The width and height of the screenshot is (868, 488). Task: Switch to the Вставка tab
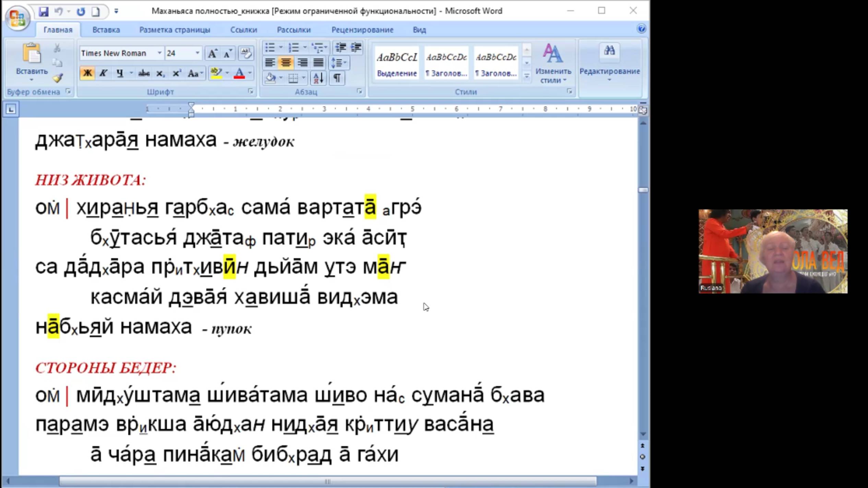(x=106, y=30)
